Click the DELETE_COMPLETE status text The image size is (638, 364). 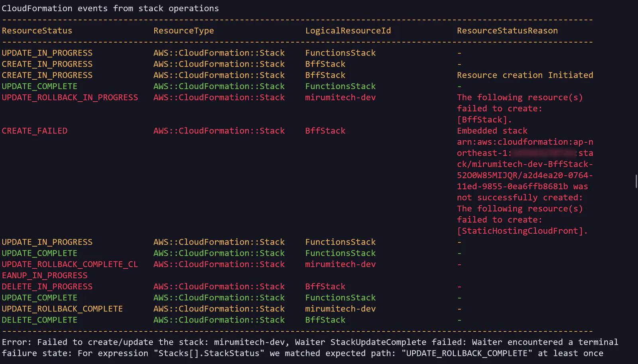[39, 320]
